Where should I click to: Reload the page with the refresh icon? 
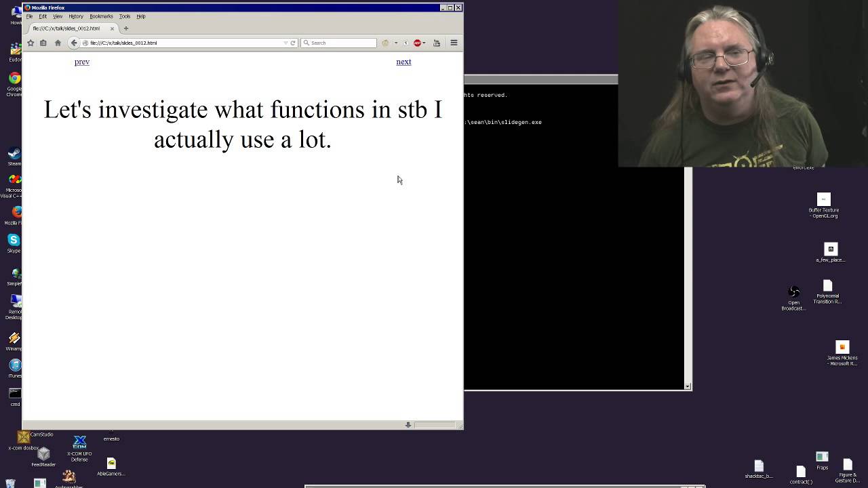click(x=293, y=43)
